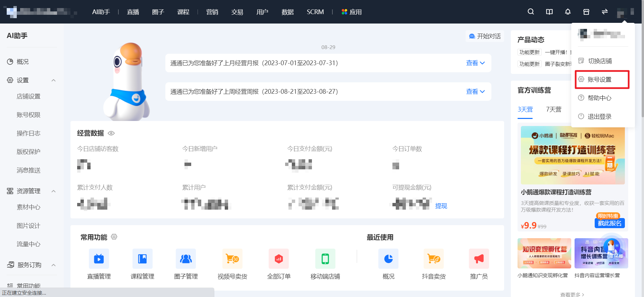
Task: Select 账号设置 from the user menu
Action: pyautogui.click(x=602, y=79)
